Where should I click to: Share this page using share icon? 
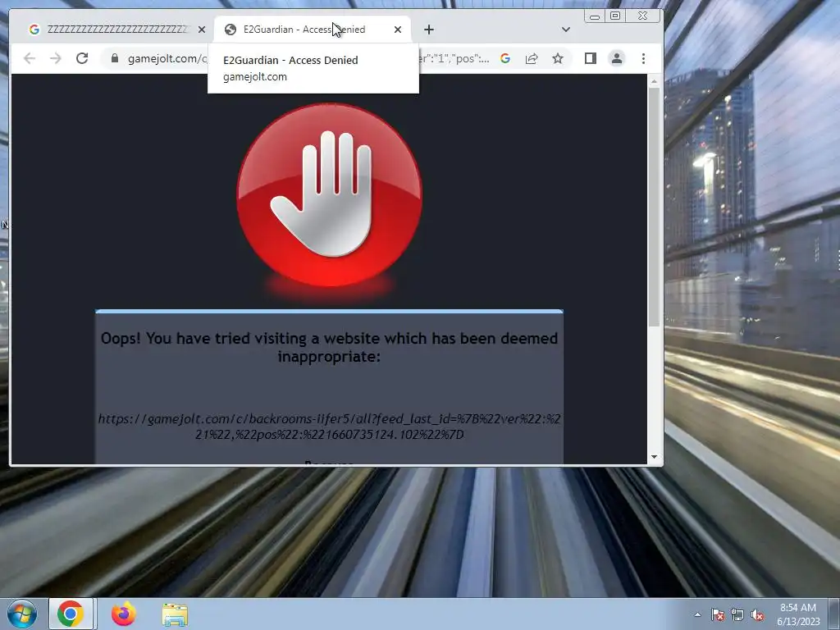[x=532, y=58]
